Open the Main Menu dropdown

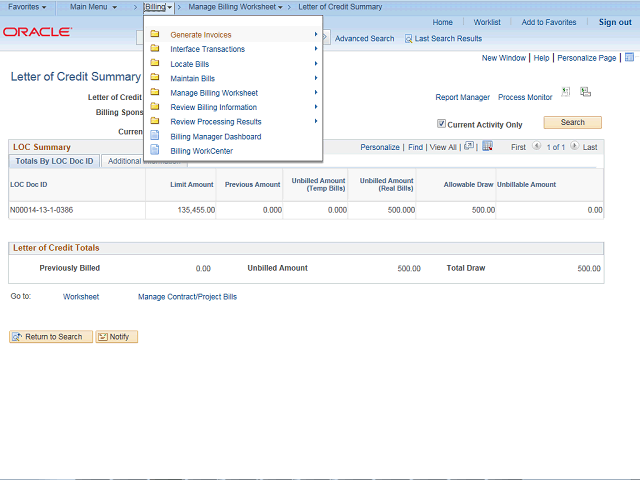[93, 7]
